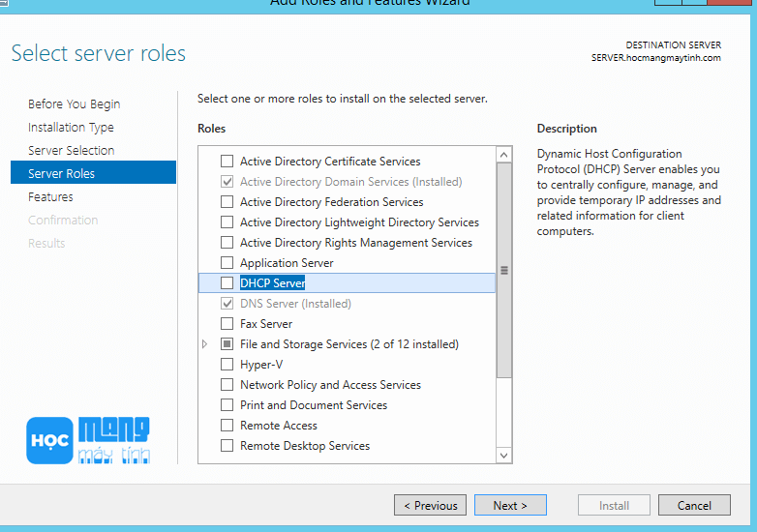Select Remote Desktop Services row label

[x=305, y=446]
